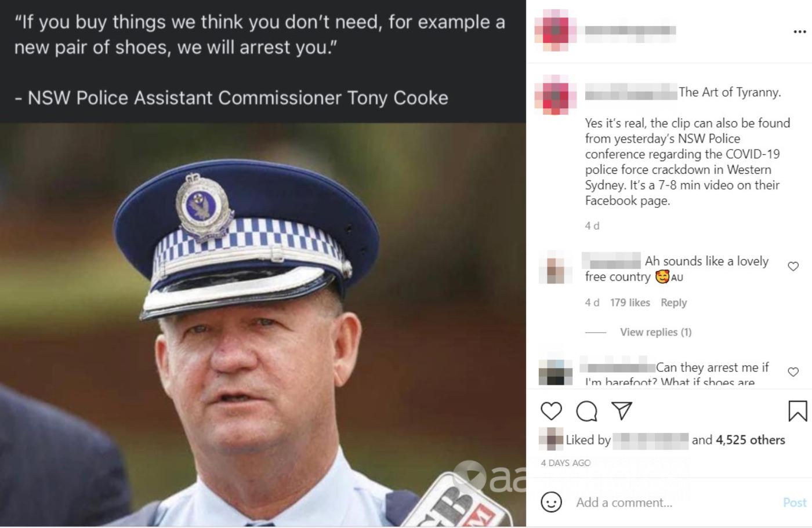Like the "lovely free country" comment
The height and width of the screenshot is (528, 812).
(x=793, y=267)
